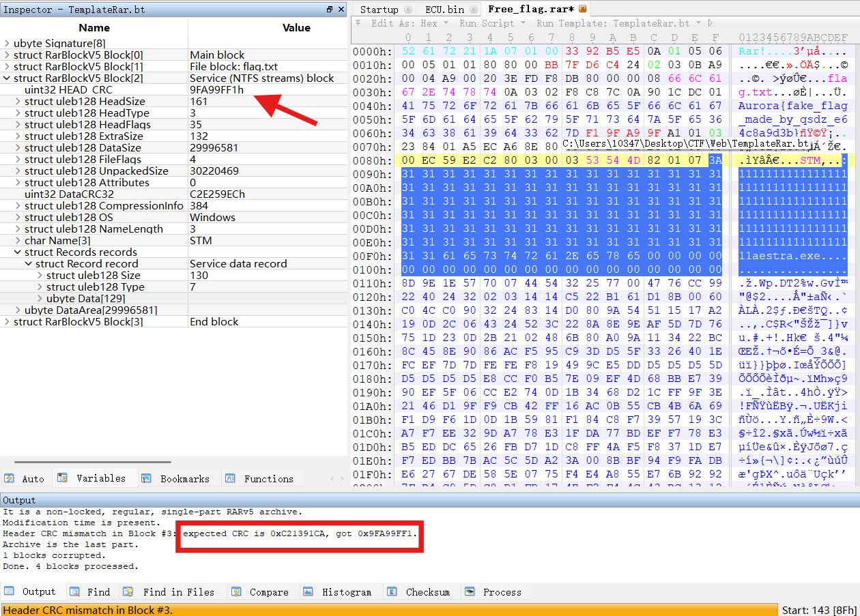Viewport: 860px width, 616px height.
Task: Open the Process tab
Action: pyautogui.click(x=493, y=592)
